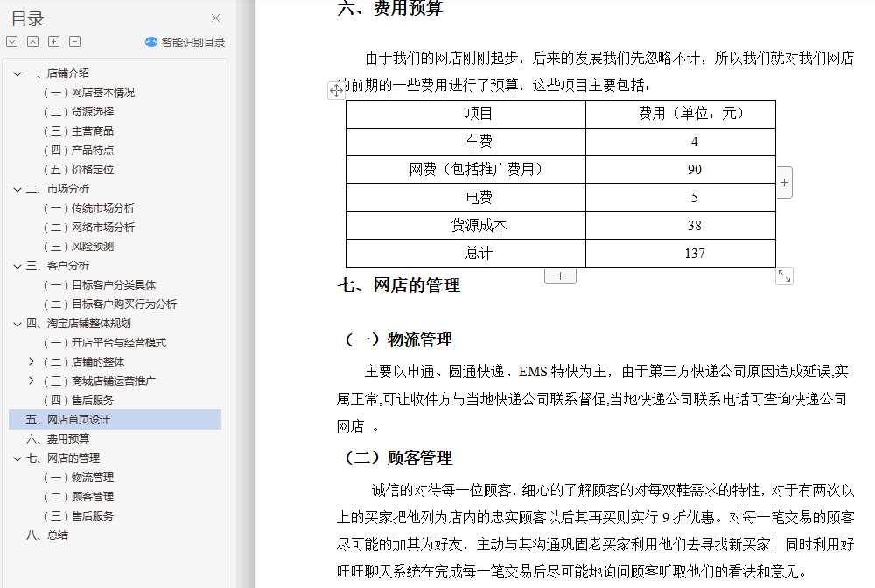Jump to (四)售后服务 under 淘宝店铺整体规划
The height and width of the screenshot is (588, 875).
tap(79, 401)
